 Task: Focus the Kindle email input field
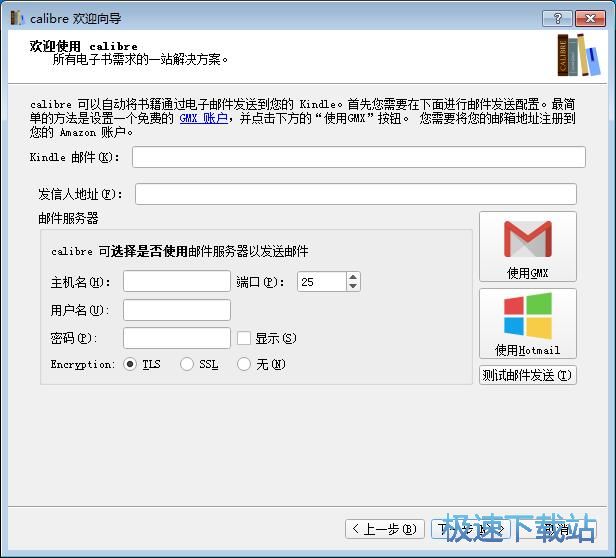(358, 157)
